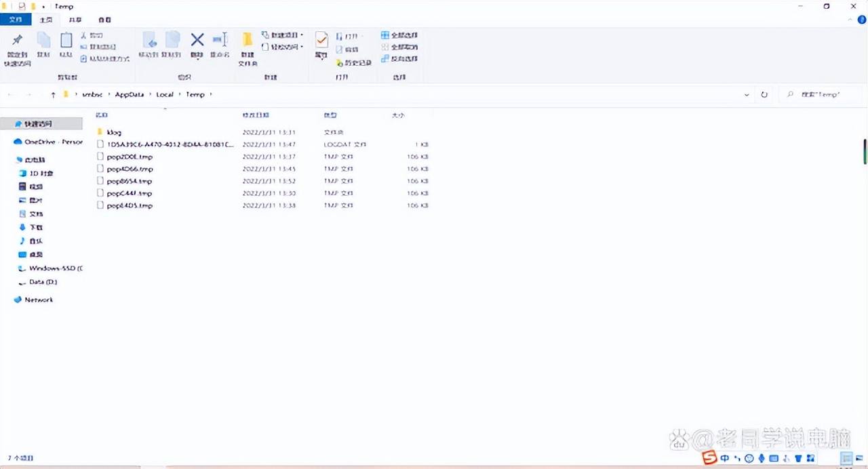Select This PC in navigation pane
The height and width of the screenshot is (469, 868).
point(31,160)
